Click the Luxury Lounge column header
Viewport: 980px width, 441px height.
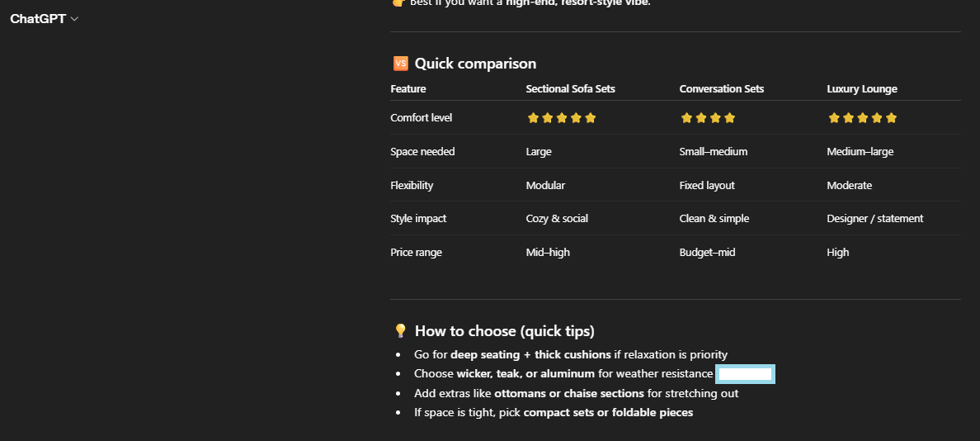[861, 89]
